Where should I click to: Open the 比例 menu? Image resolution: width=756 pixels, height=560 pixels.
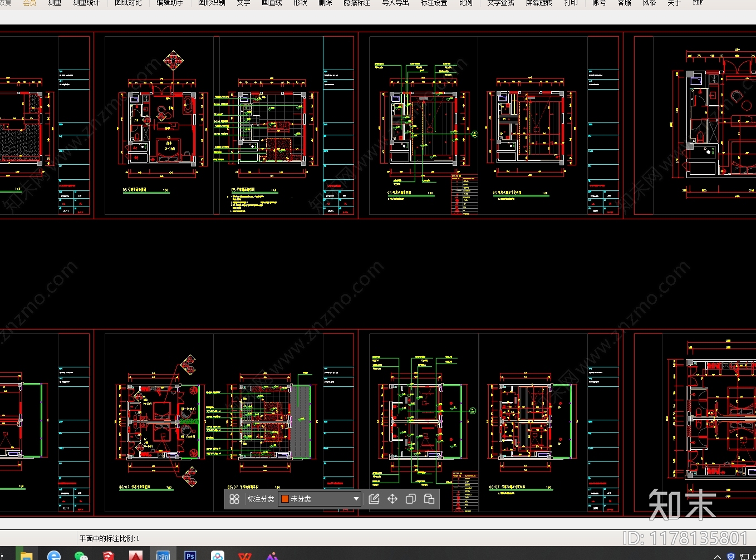[465, 3]
